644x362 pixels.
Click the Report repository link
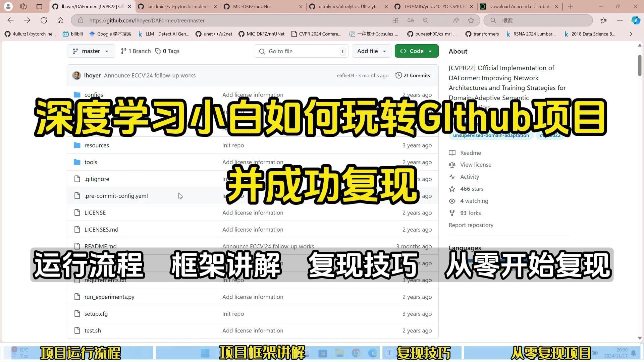coord(471,225)
